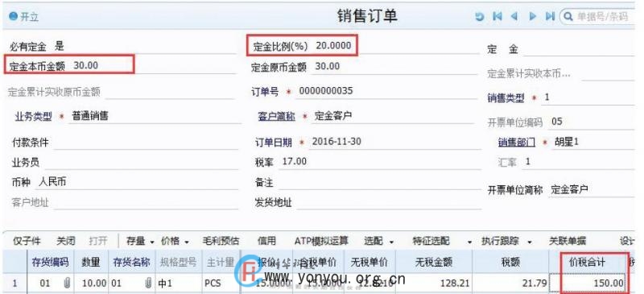Image resolution: width=644 pixels, height=294 pixels.
Task: Click the 关联单据 button
Action: click(x=568, y=241)
